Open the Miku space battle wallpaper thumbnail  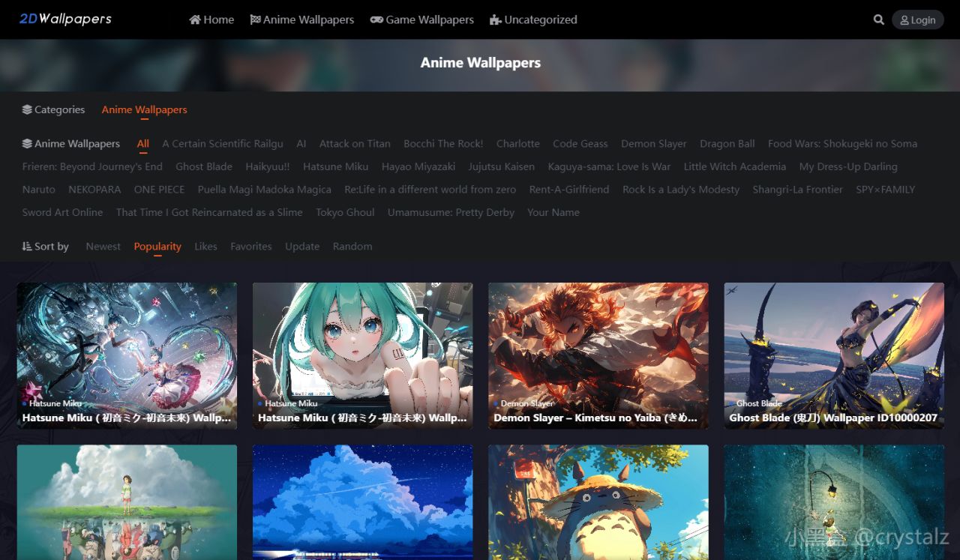[x=127, y=355]
